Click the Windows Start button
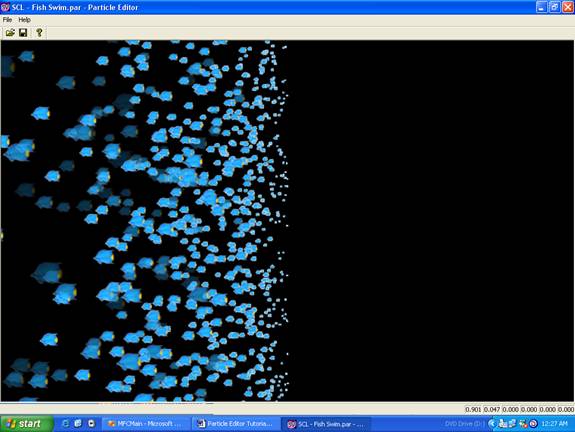 [26, 424]
